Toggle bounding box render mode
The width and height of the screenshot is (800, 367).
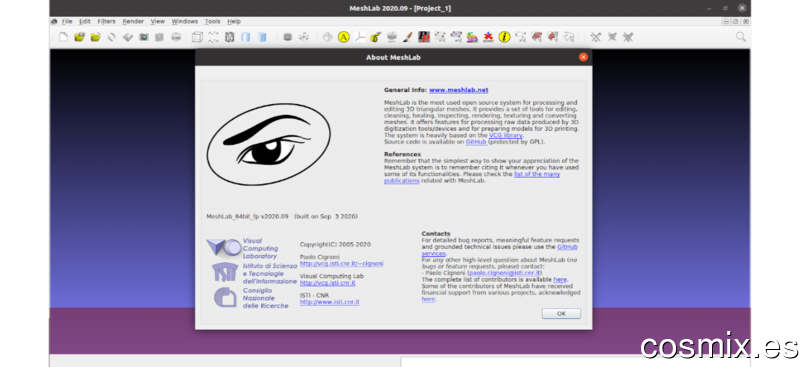coord(197,37)
